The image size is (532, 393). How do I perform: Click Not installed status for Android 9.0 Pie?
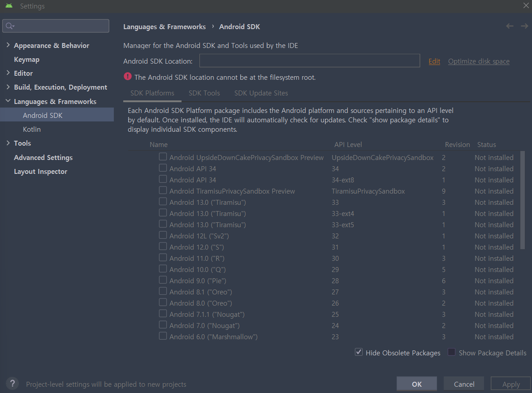(494, 281)
